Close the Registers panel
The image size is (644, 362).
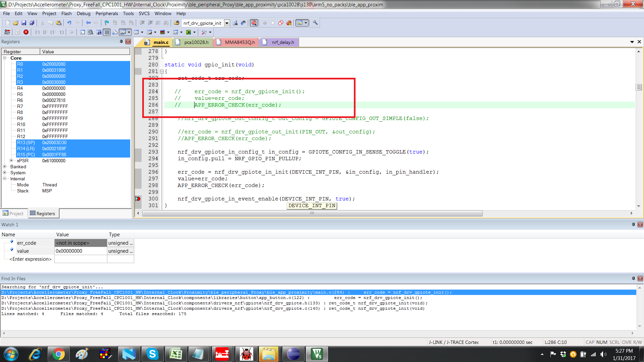128,42
